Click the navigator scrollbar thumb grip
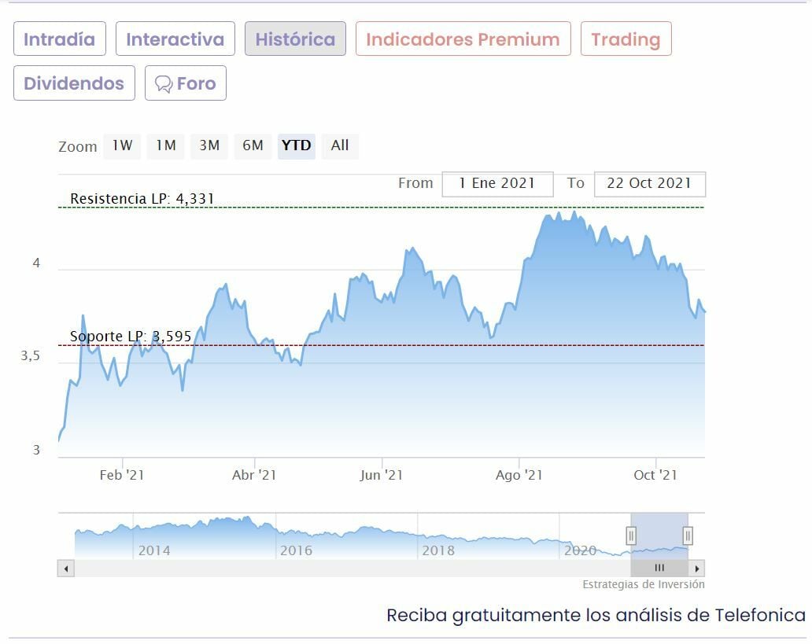The height and width of the screenshot is (644, 812). 659,568
